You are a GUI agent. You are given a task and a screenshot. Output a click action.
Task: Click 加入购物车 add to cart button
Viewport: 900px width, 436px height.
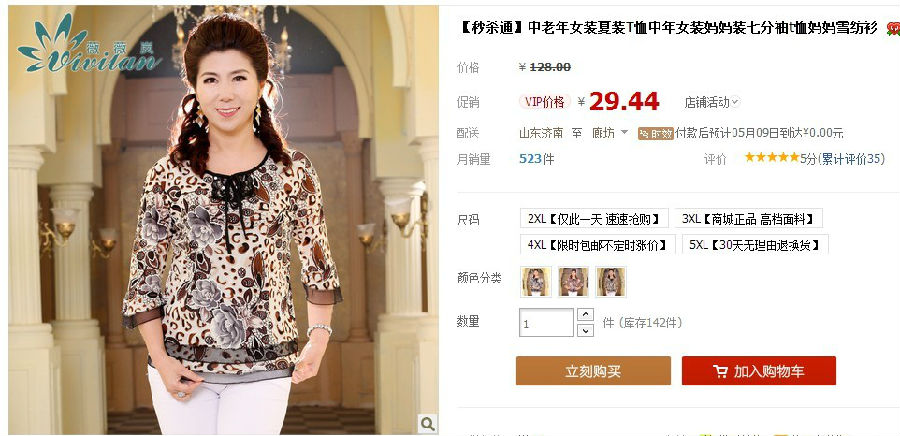click(759, 371)
